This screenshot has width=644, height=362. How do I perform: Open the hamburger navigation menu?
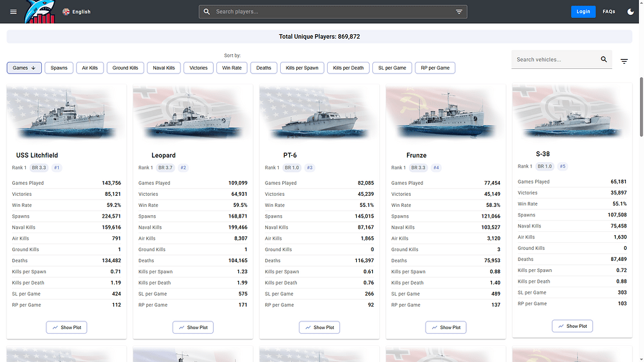pos(14,12)
